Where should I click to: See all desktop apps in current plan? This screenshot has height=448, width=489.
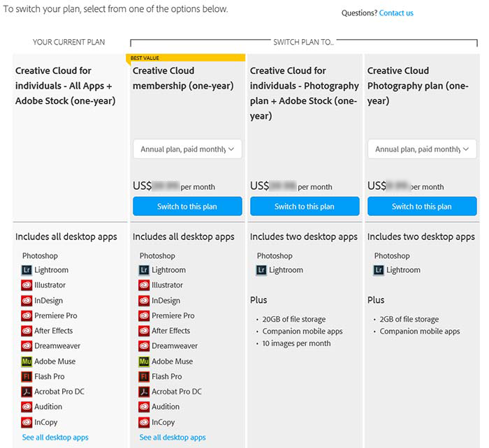click(x=55, y=438)
